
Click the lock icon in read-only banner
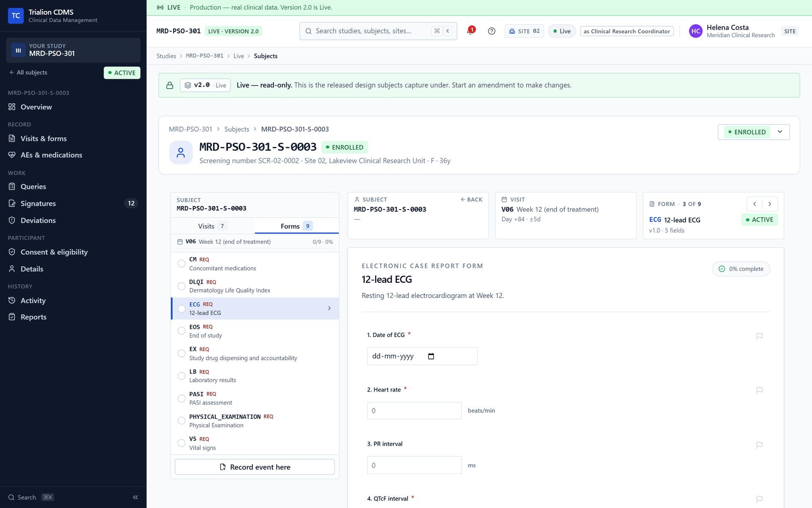(170, 85)
